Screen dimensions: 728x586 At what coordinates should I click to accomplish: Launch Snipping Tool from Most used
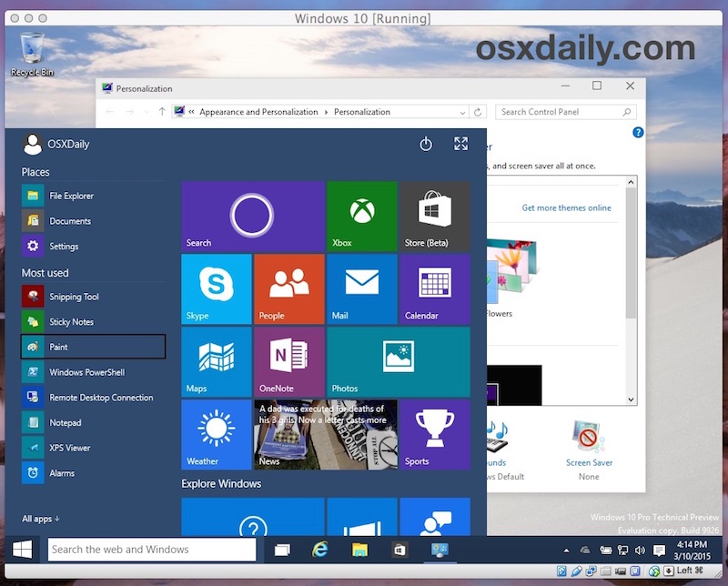click(93, 297)
